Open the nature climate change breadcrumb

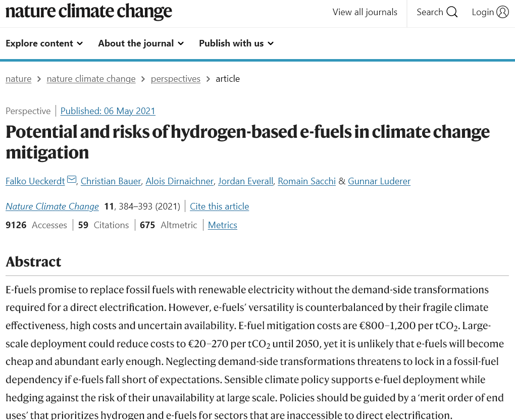tap(91, 79)
